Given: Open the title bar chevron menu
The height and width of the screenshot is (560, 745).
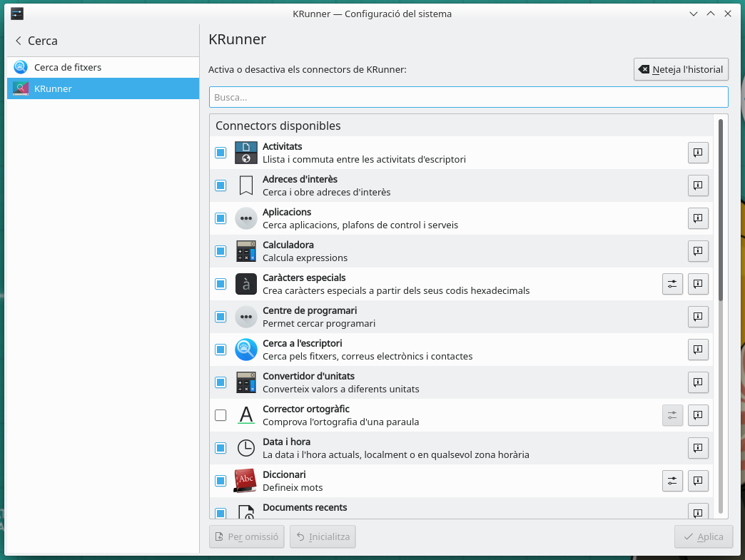Looking at the screenshot, I should (693, 13).
